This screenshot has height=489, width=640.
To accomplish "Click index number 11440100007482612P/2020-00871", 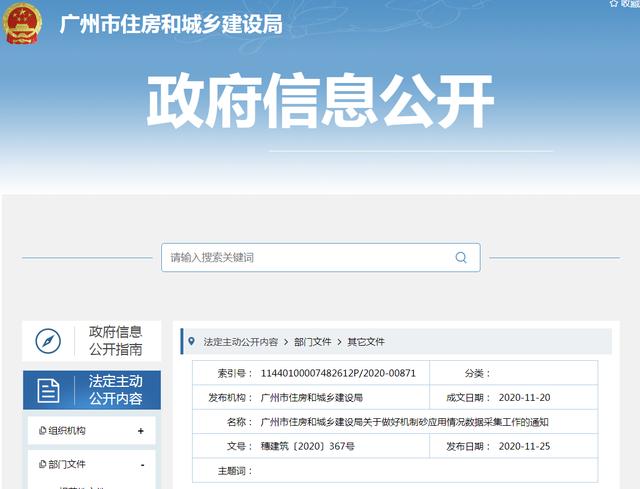I will tap(338, 373).
